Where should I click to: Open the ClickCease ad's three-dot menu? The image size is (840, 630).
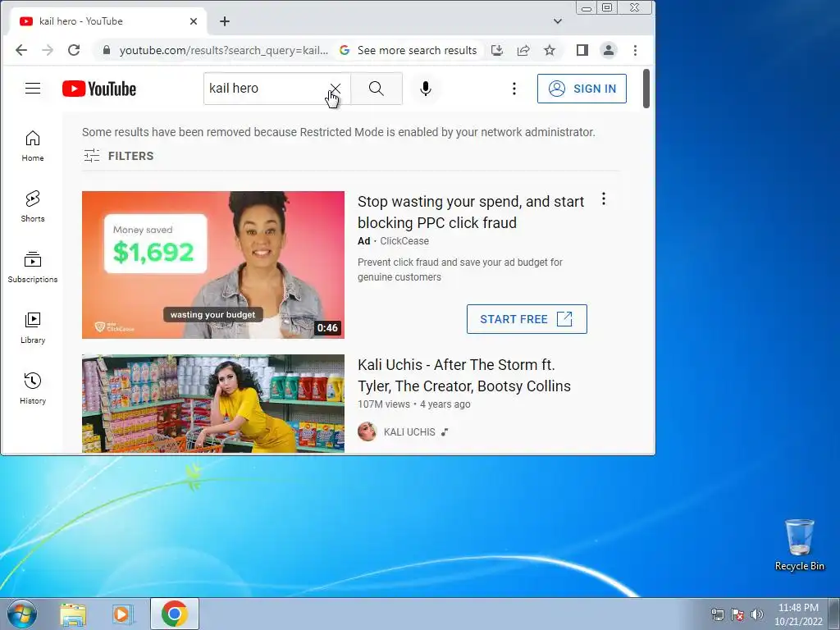point(604,199)
